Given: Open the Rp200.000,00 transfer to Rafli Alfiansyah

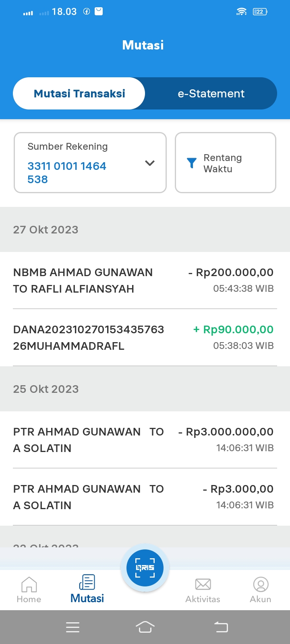Looking at the screenshot, I should 143,281.
